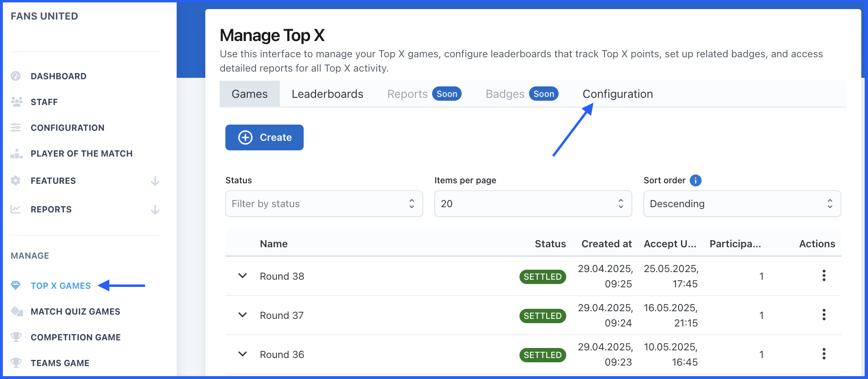
Task: Switch to the Leaderboards tab
Action: 327,94
